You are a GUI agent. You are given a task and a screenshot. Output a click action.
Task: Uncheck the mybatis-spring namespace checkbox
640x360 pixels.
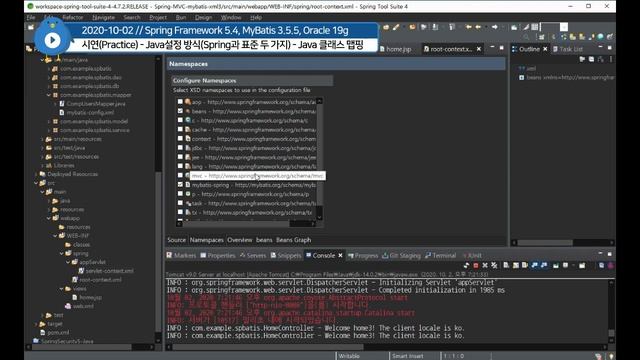(180, 184)
